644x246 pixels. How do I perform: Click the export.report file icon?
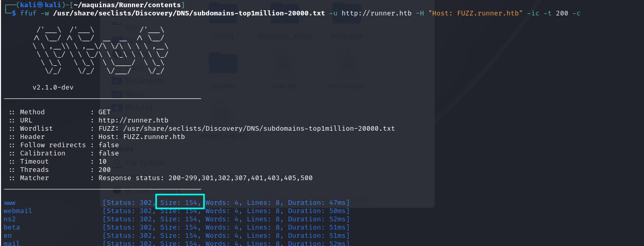point(223,116)
